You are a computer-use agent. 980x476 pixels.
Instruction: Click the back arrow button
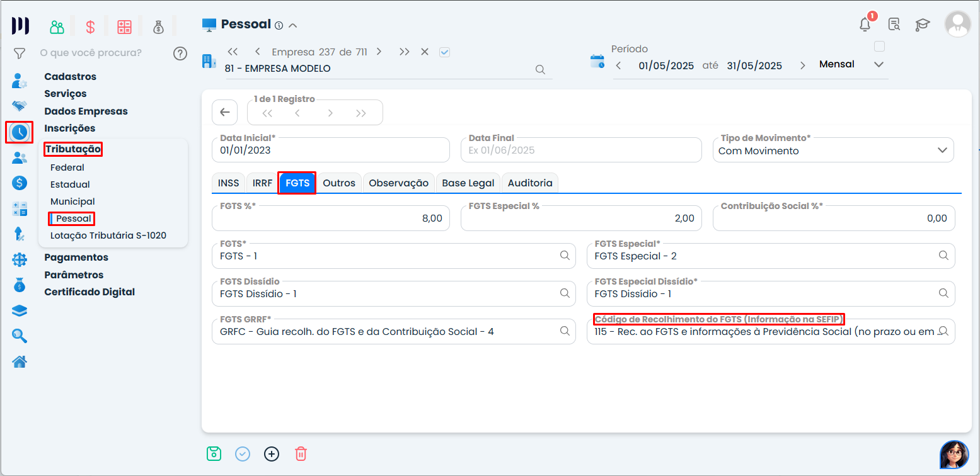[225, 113]
